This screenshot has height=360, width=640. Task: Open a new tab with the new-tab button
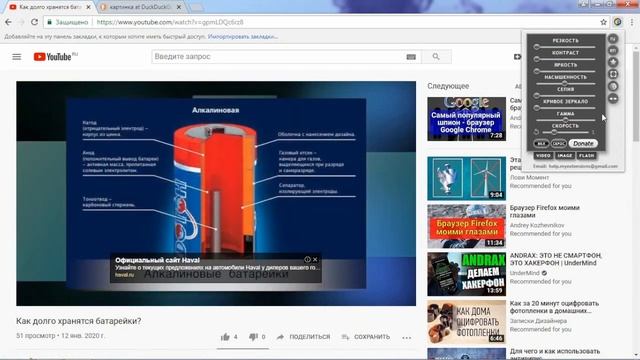coord(196,7)
